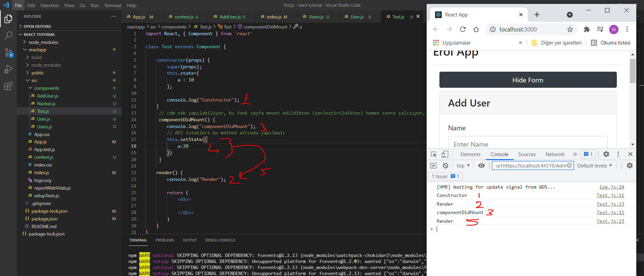Open the Source Control view
The height and width of the screenshot is (276, 644).
pos(8,52)
